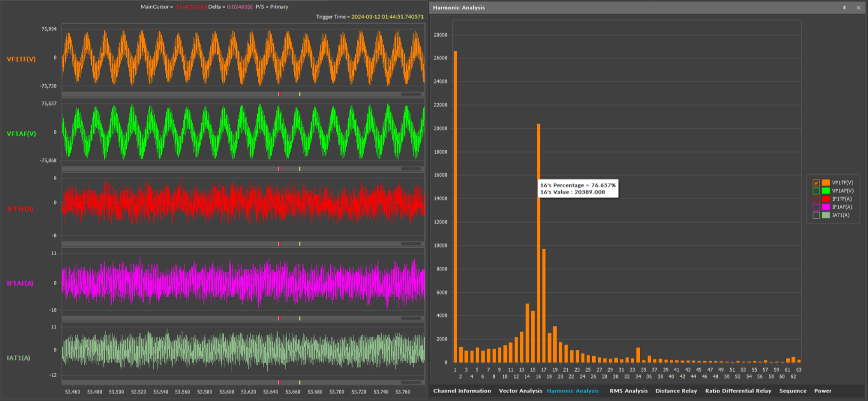The image size is (868, 401).
Task: Check the IF1AF(A) legend checkbox
Action: pos(816,207)
